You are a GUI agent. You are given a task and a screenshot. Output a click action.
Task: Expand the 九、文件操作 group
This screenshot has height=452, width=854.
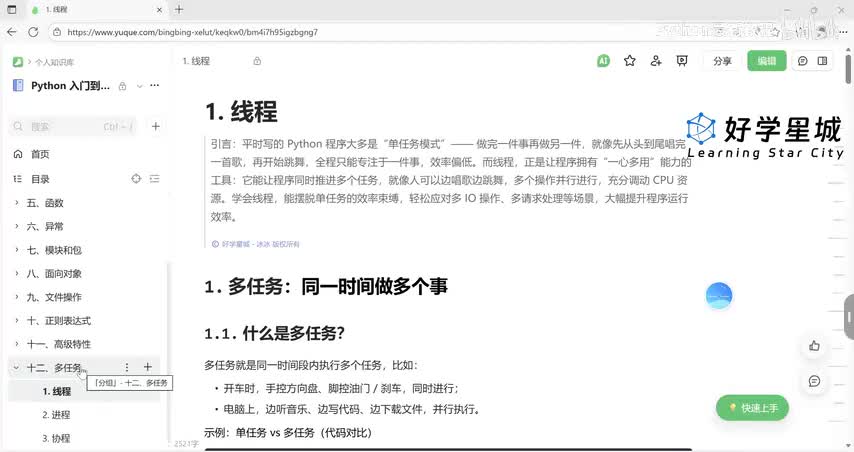coord(16,297)
